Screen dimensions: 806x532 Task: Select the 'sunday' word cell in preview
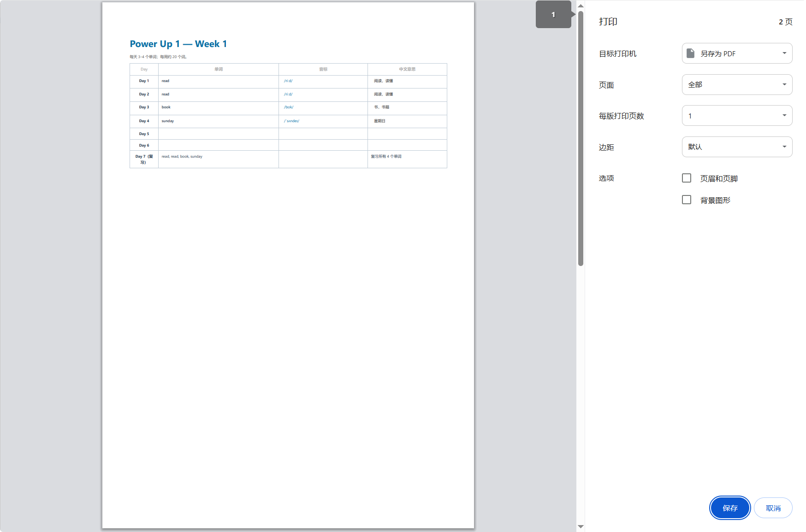tap(168, 121)
